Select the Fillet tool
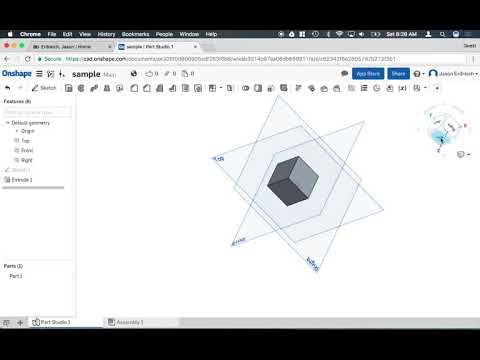Image resolution: width=480 pixels, height=360 pixels. pos(134,88)
